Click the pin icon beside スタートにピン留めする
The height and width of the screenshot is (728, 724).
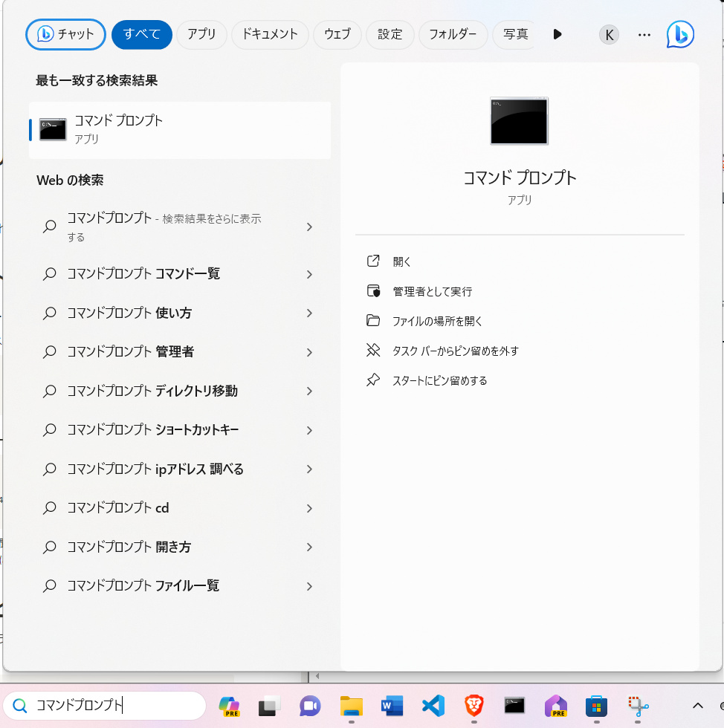click(373, 380)
